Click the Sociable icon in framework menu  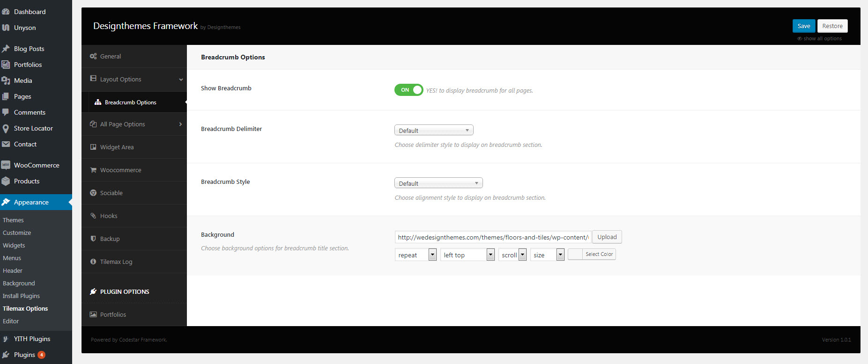(x=93, y=193)
